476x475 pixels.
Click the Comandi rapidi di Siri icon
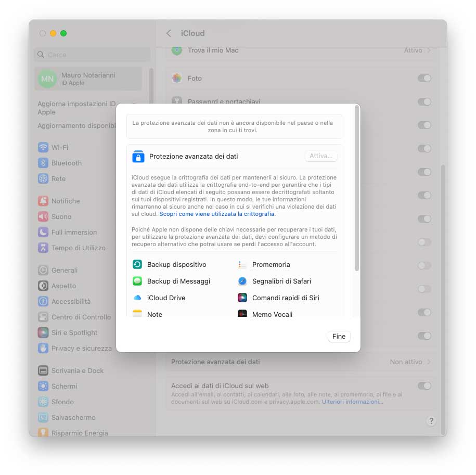pyautogui.click(x=242, y=298)
